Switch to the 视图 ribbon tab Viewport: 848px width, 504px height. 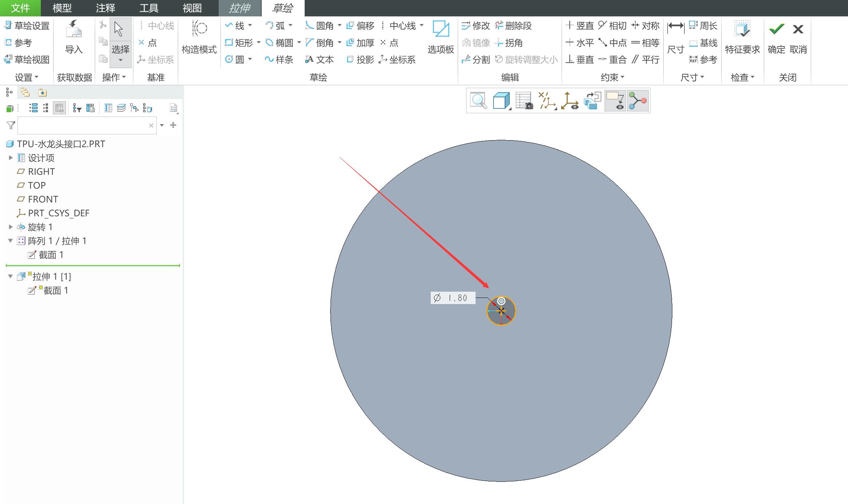coord(192,8)
